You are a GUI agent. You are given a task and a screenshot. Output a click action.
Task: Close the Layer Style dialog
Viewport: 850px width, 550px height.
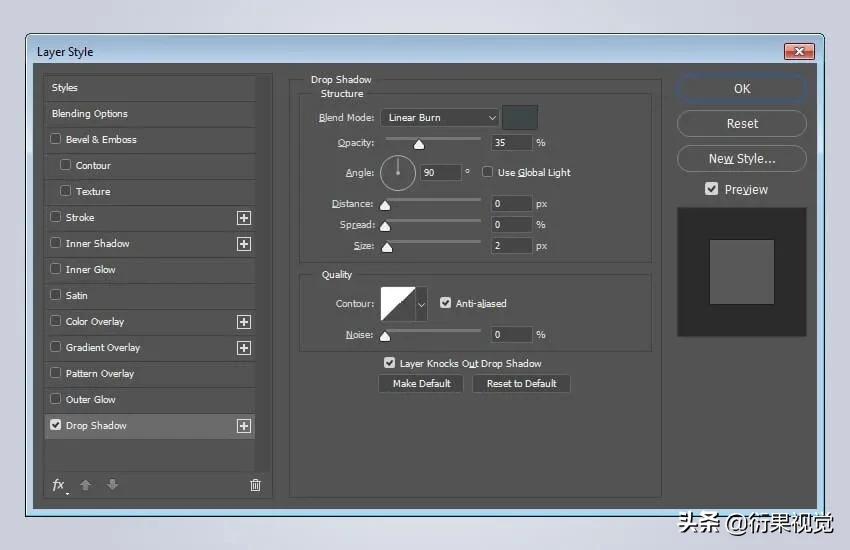(799, 51)
